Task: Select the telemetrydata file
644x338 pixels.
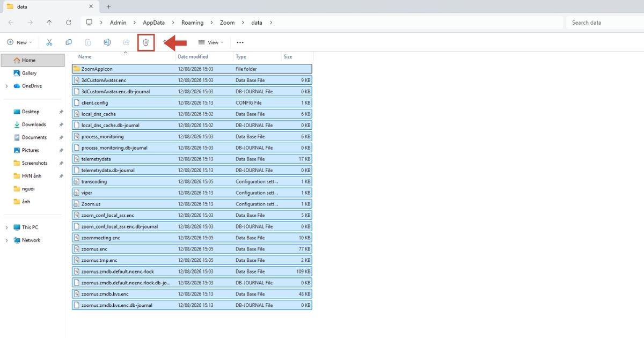Action: click(x=192, y=159)
